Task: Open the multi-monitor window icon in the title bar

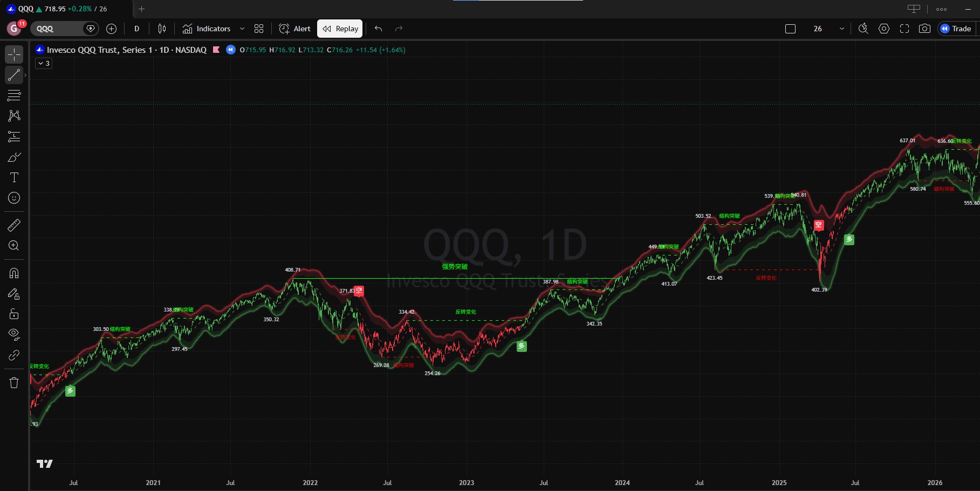Action: pyautogui.click(x=914, y=9)
